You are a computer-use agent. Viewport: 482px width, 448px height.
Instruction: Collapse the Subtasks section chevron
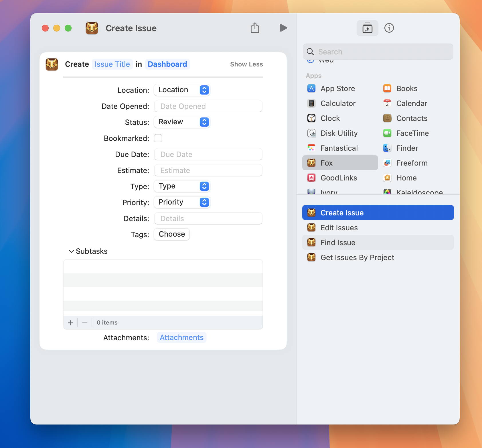click(71, 251)
